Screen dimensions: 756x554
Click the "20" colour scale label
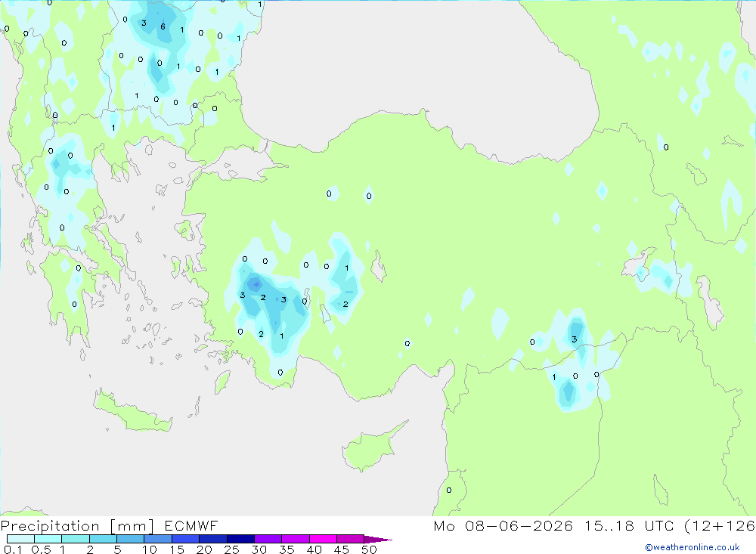pyautogui.click(x=204, y=549)
